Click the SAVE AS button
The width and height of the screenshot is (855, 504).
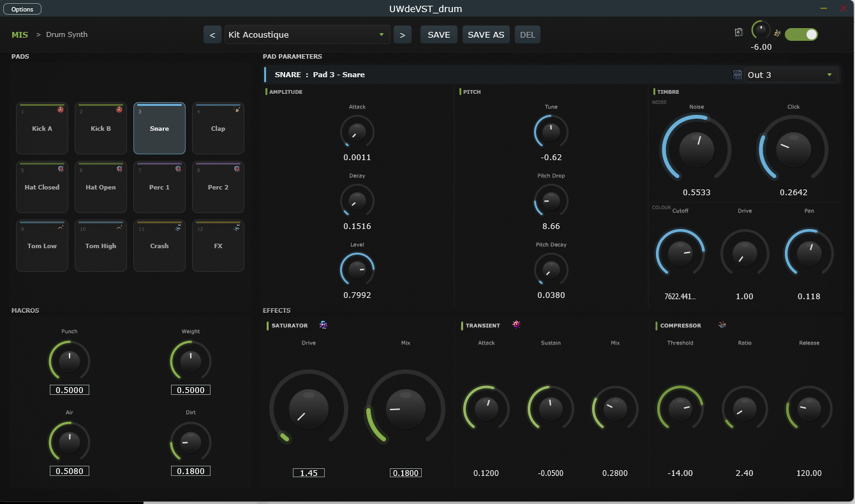point(486,34)
